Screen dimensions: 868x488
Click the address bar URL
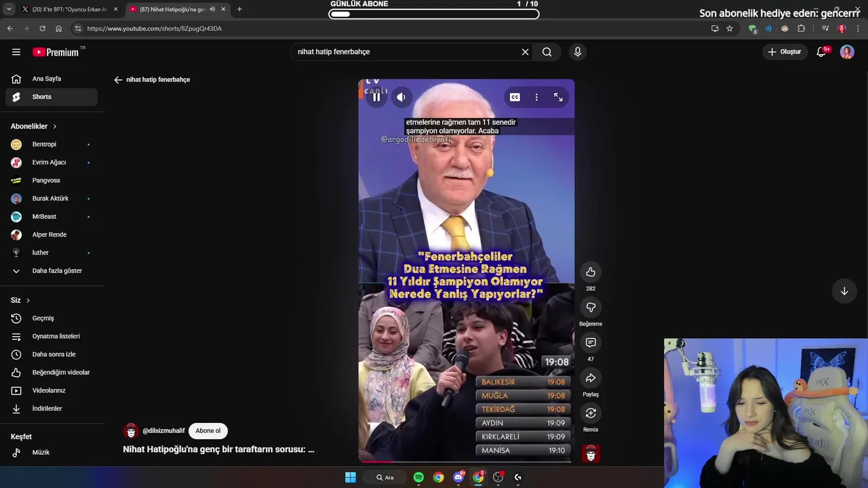click(155, 28)
